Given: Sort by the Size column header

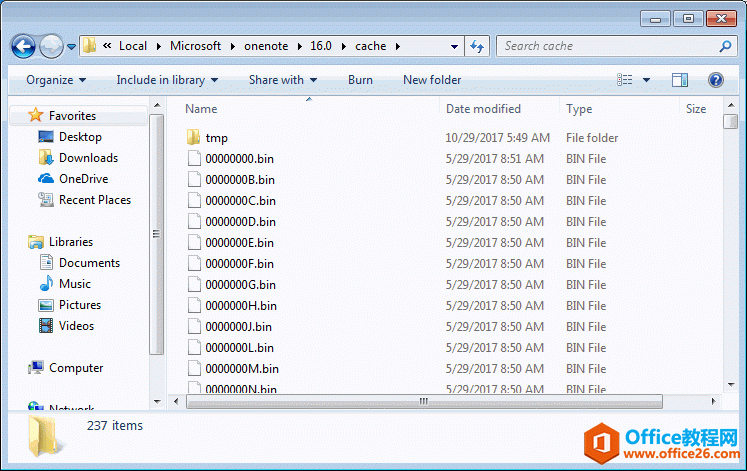Looking at the screenshot, I should 696,109.
